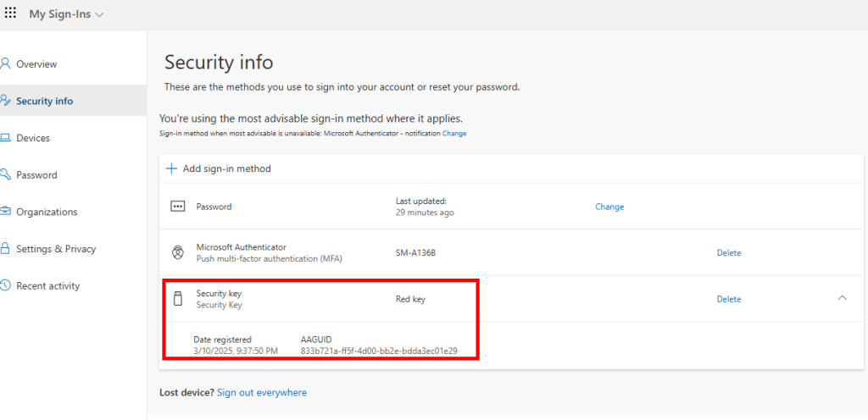The width and height of the screenshot is (868, 420).
Task: Delete the Security key method
Action: (x=728, y=299)
